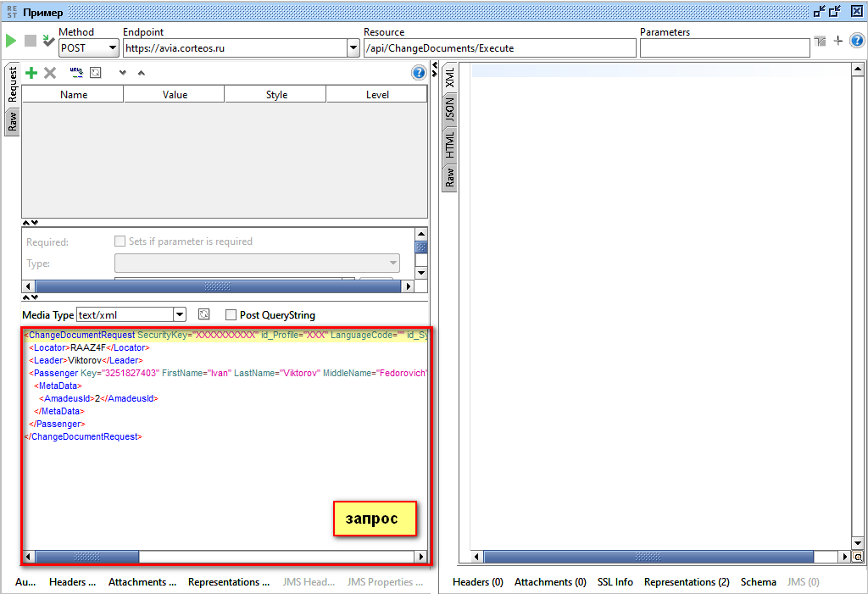Click the recreate request icon beside Media Type

click(203, 314)
